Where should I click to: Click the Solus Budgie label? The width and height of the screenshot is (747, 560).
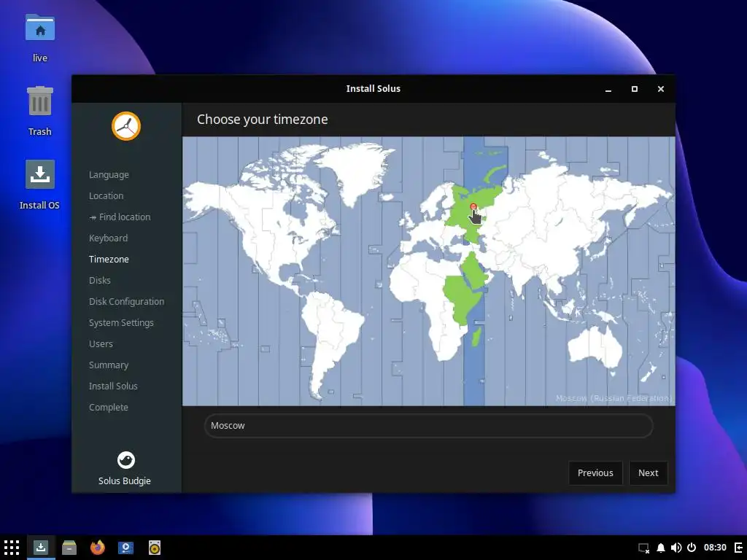pyautogui.click(x=124, y=481)
